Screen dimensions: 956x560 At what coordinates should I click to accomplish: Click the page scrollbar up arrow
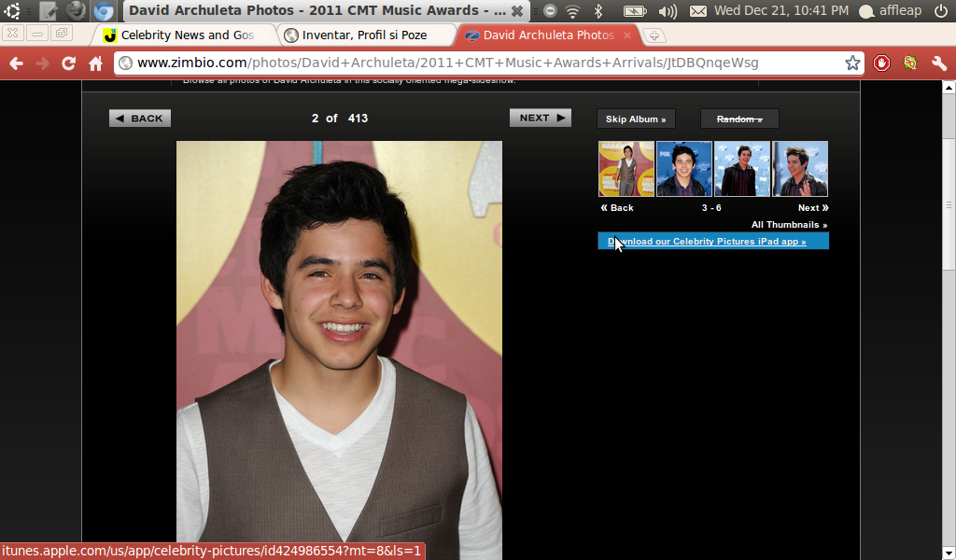click(x=949, y=88)
